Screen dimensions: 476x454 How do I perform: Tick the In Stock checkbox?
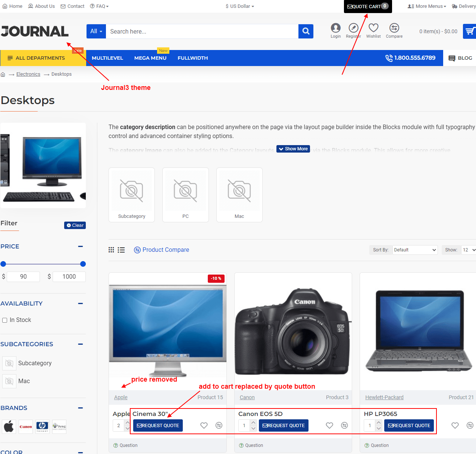[5, 320]
